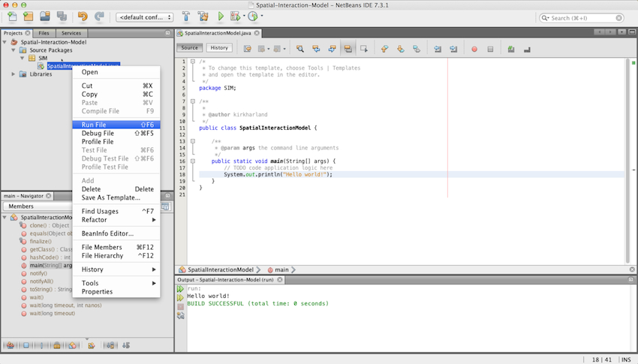Toggle Highlight Search editor button
Viewport: 638px width, 364px height.
tap(348, 49)
